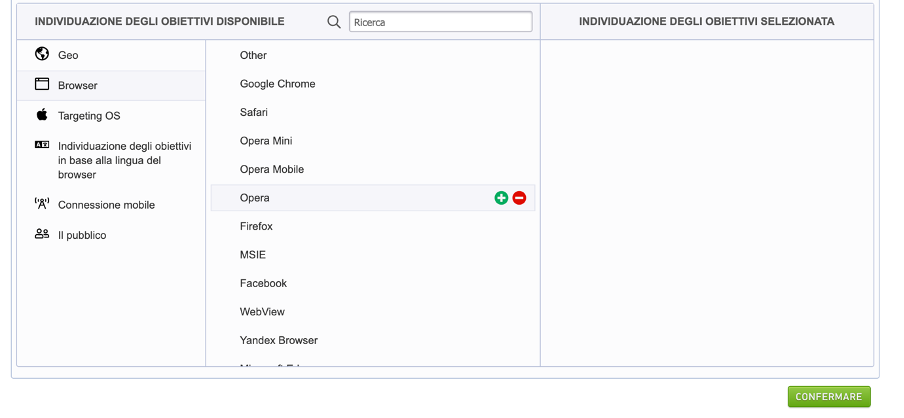Choose Firefox from the browser list
This screenshot has width=904, height=418.
256,226
